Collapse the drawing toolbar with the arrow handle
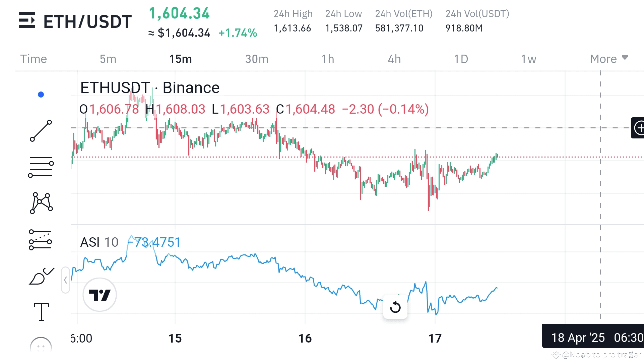Screen dimensions: 644x362 click(x=65, y=280)
